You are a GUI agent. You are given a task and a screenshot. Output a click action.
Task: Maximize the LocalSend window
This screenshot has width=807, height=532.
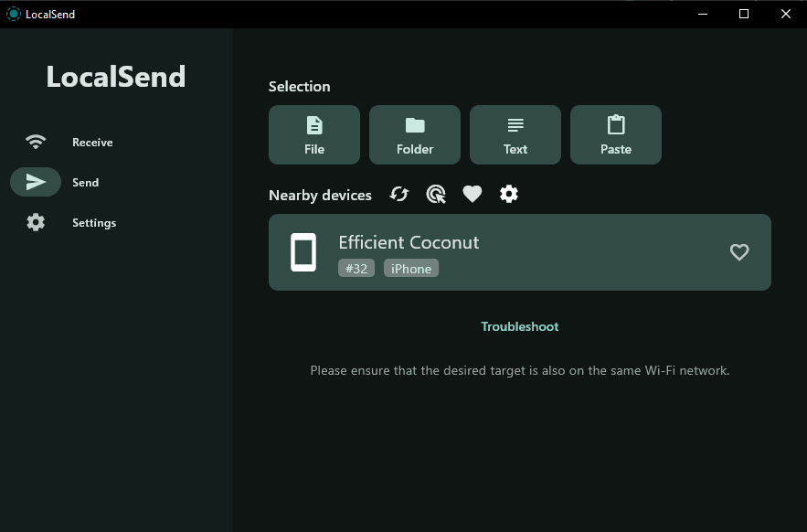point(744,14)
